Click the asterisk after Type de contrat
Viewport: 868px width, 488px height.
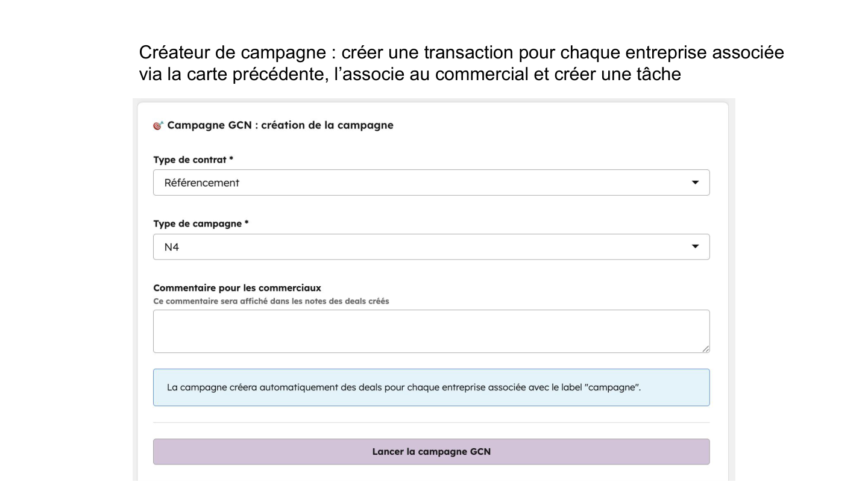click(231, 160)
